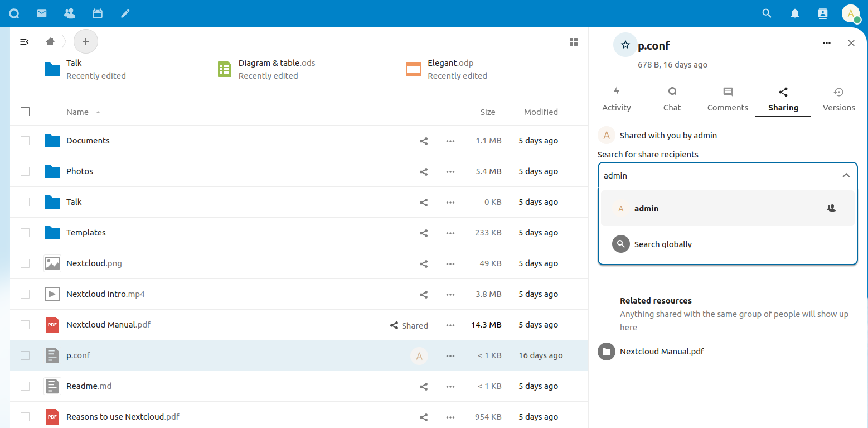
Task: Click share icon for Documents folder
Action: click(x=424, y=141)
